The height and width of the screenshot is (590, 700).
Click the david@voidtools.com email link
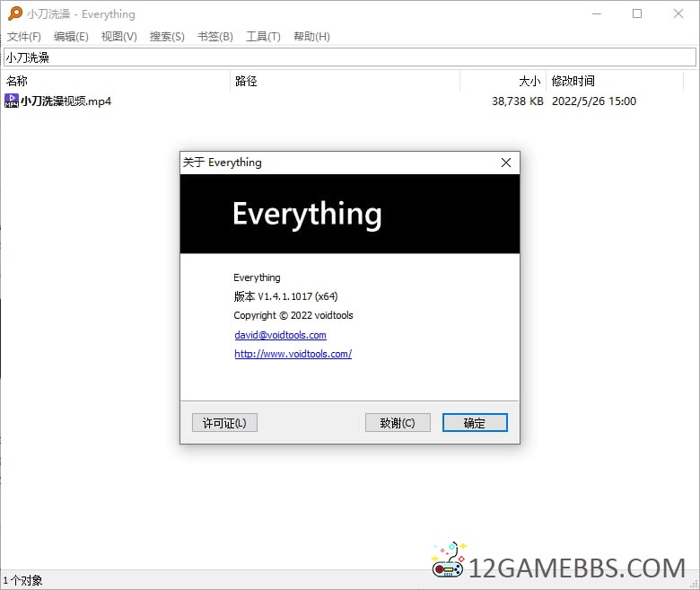click(x=280, y=335)
